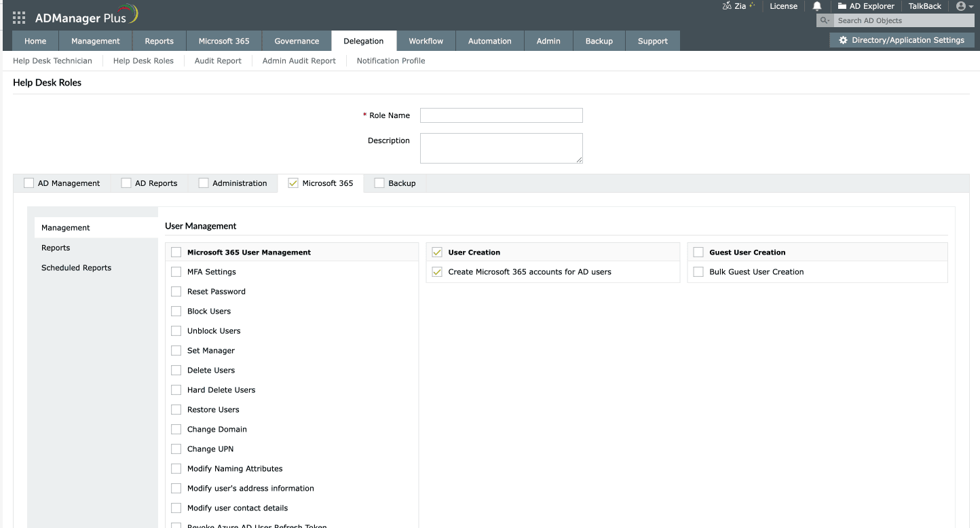Image resolution: width=980 pixels, height=528 pixels.
Task: Open the Workflow menu
Action: 426,41
